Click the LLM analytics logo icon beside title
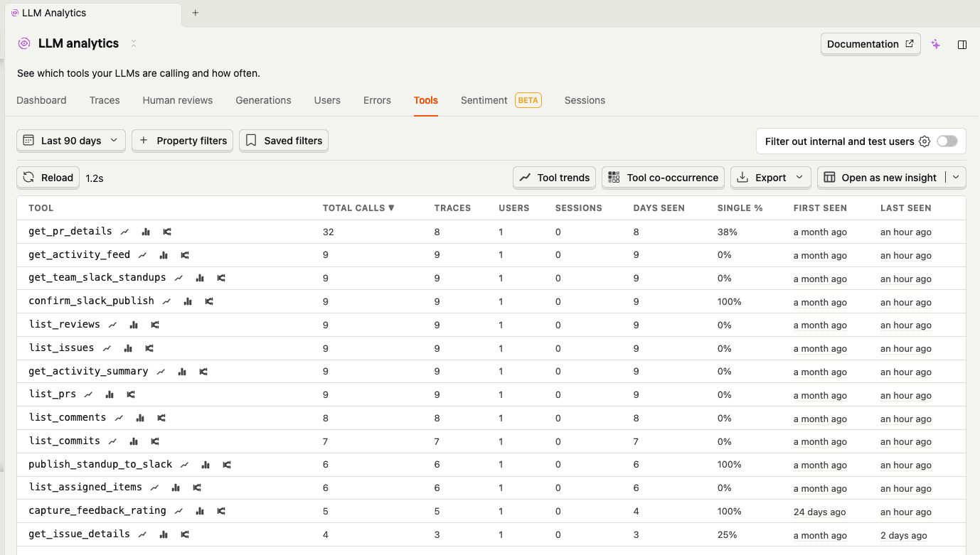 click(23, 43)
